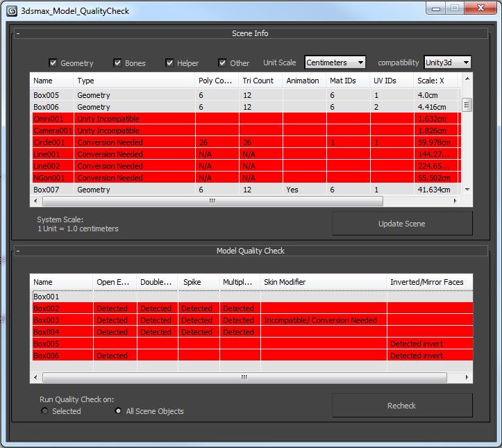Sort scene list by Name column header
502x448 pixels.
[51, 81]
